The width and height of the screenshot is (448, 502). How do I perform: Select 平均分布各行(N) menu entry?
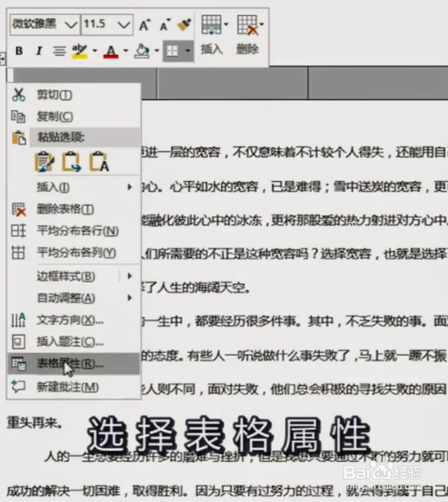pos(73,231)
